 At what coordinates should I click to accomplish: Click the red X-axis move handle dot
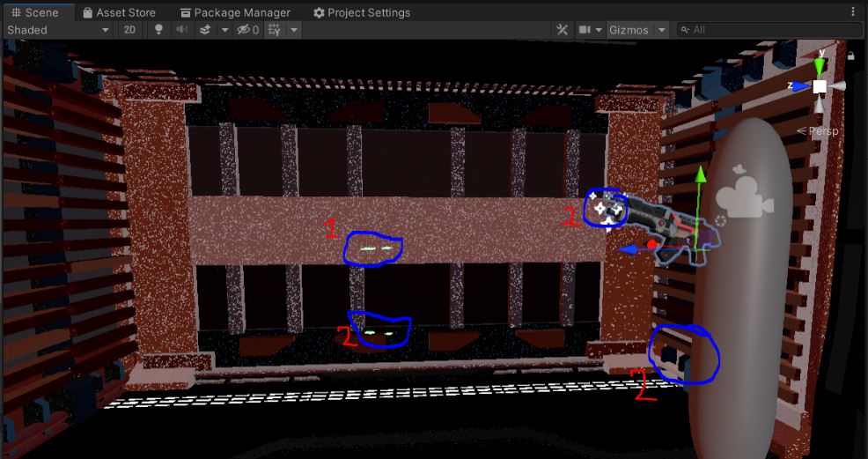click(x=651, y=244)
